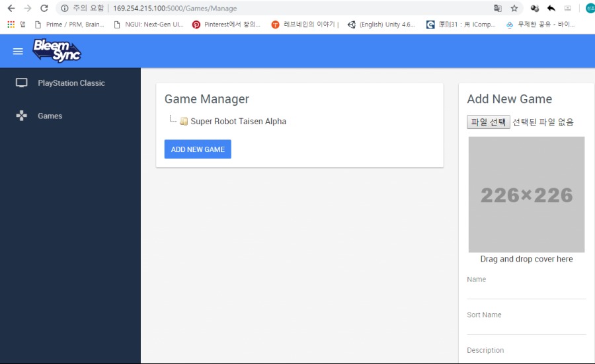Open the PlayStation Classic sidebar item
Screen dimensions: 595x364
[70, 83]
